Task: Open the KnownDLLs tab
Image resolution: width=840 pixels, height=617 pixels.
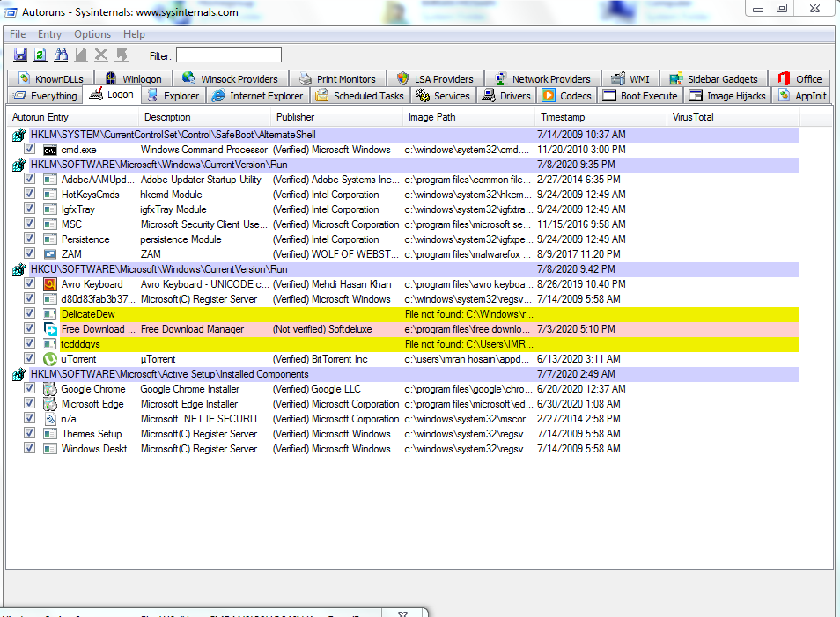Action: coord(51,79)
